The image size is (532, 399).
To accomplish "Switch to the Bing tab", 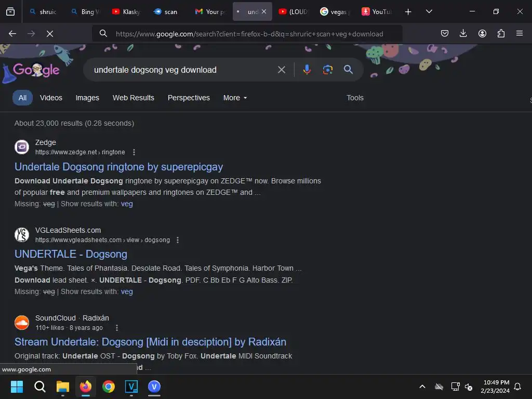I will 86,12.
